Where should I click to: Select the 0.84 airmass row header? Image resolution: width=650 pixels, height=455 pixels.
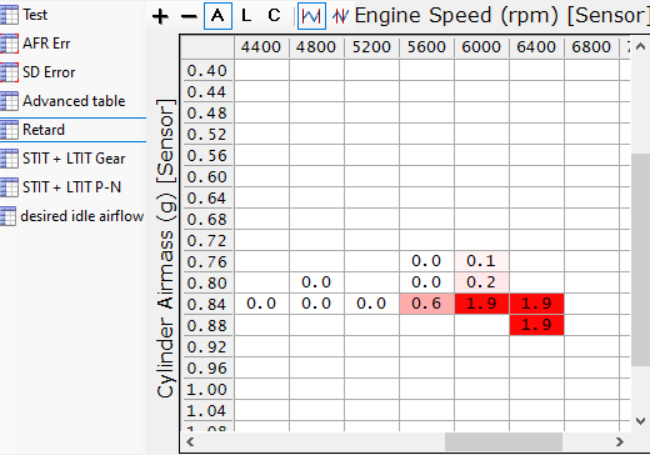[207, 305]
